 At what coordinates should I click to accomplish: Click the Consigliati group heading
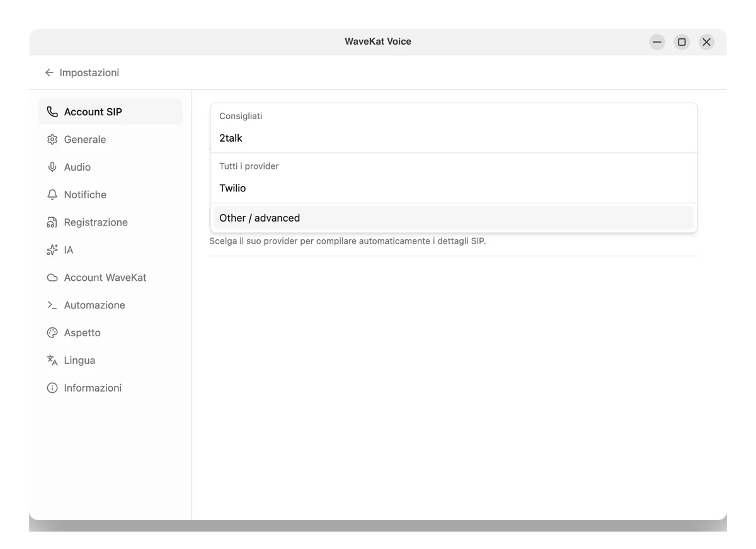(x=241, y=116)
